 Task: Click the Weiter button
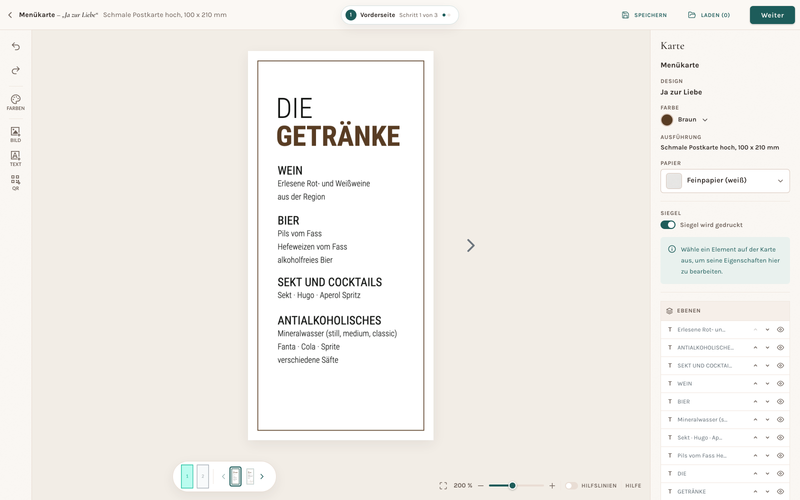[772, 15]
